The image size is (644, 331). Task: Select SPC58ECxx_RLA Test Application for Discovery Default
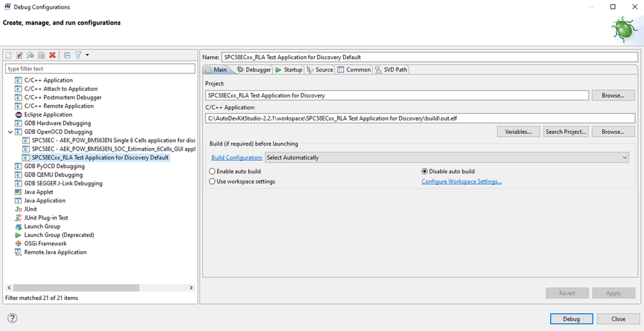click(100, 158)
